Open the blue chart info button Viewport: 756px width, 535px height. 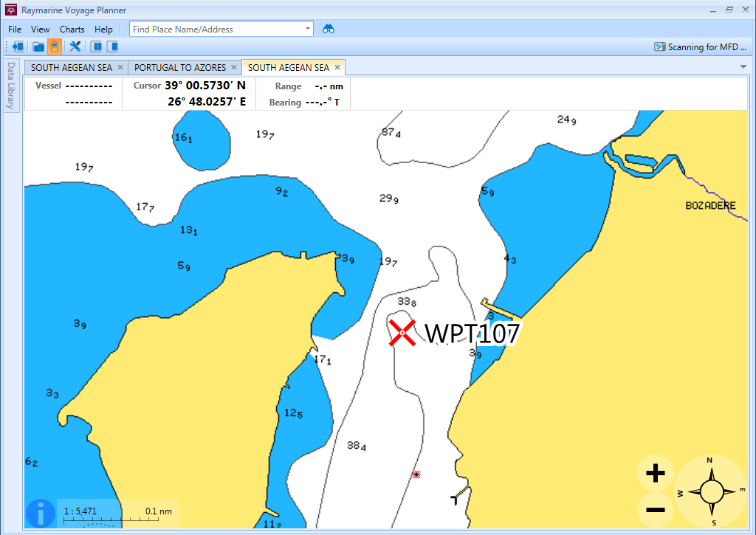tap(41, 513)
